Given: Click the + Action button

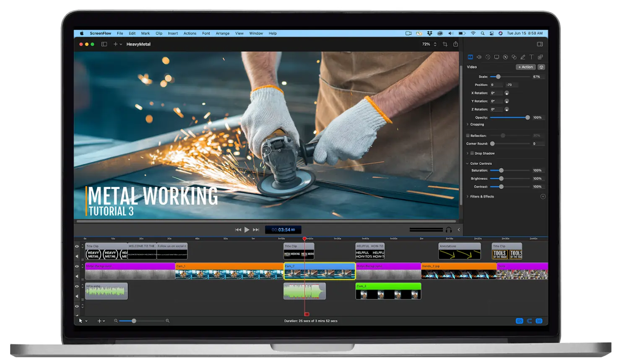Looking at the screenshot, I should (x=525, y=67).
